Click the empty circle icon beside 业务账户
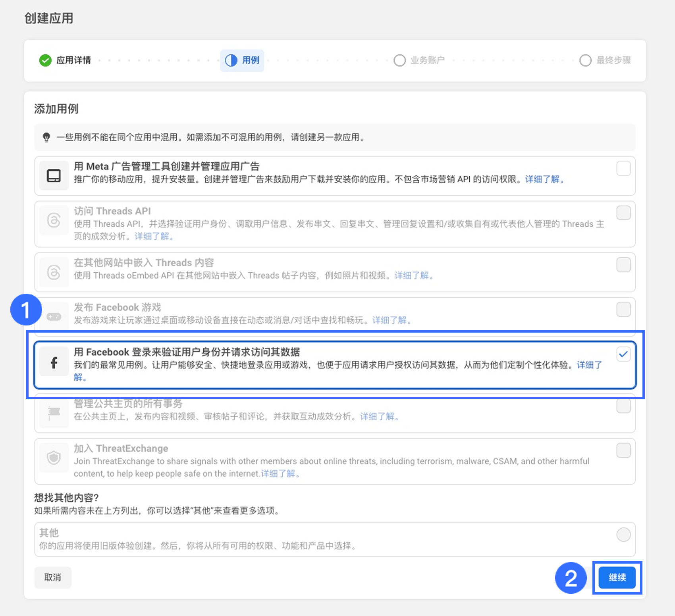The image size is (675, 616). 399,60
